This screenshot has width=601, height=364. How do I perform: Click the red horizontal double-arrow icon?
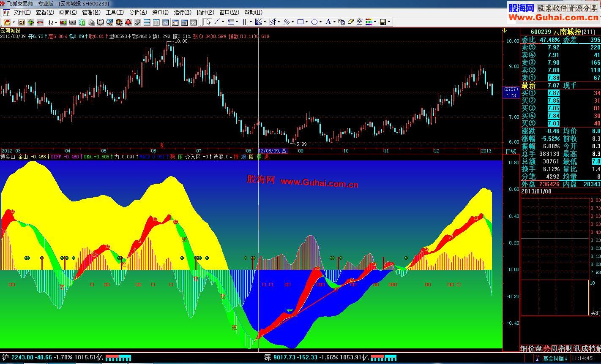[x=40, y=22]
